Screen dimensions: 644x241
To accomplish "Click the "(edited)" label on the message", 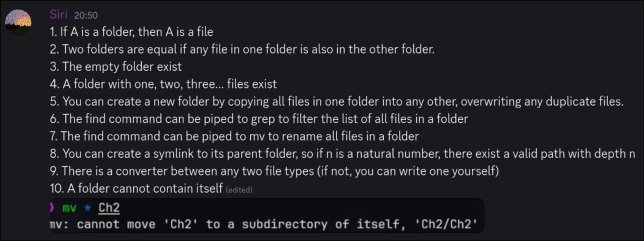I will (x=239, y=190).
